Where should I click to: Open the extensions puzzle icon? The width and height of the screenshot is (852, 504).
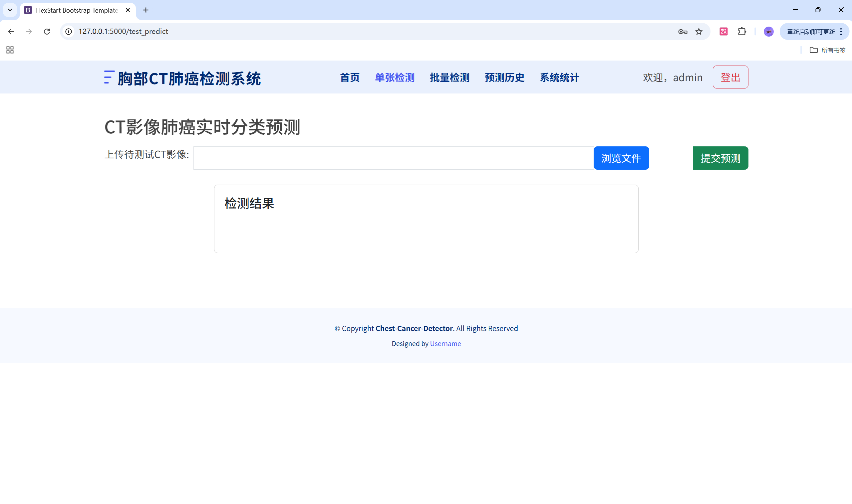pos(742,32)
